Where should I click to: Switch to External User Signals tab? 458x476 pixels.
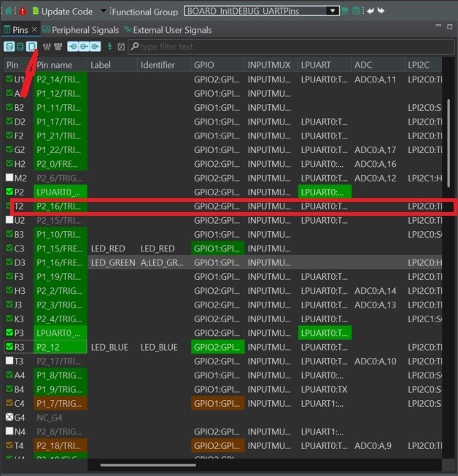(168, 30)
